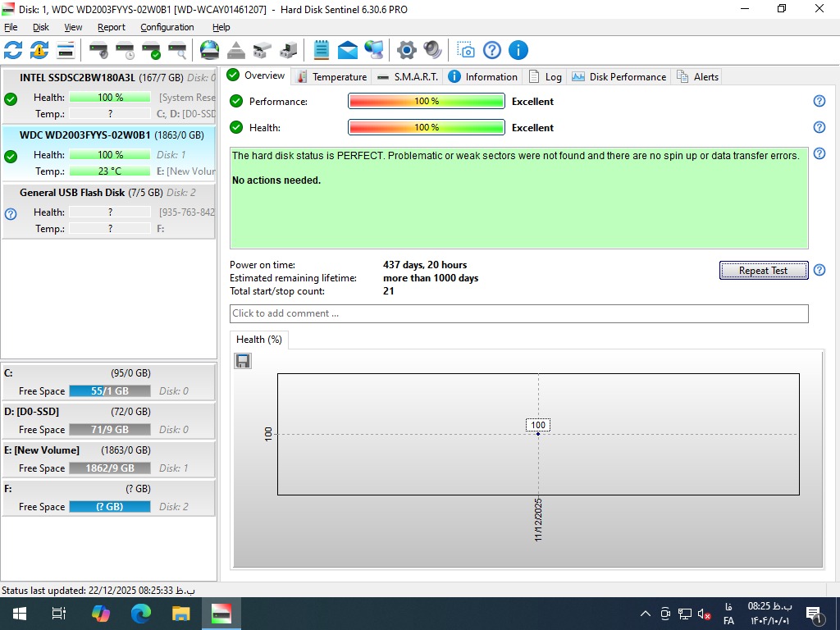The image size is (840, 630).
Task: Click the camera screenshot icon in toolbar
Action: pyautogui.click(x=466, y=50)
